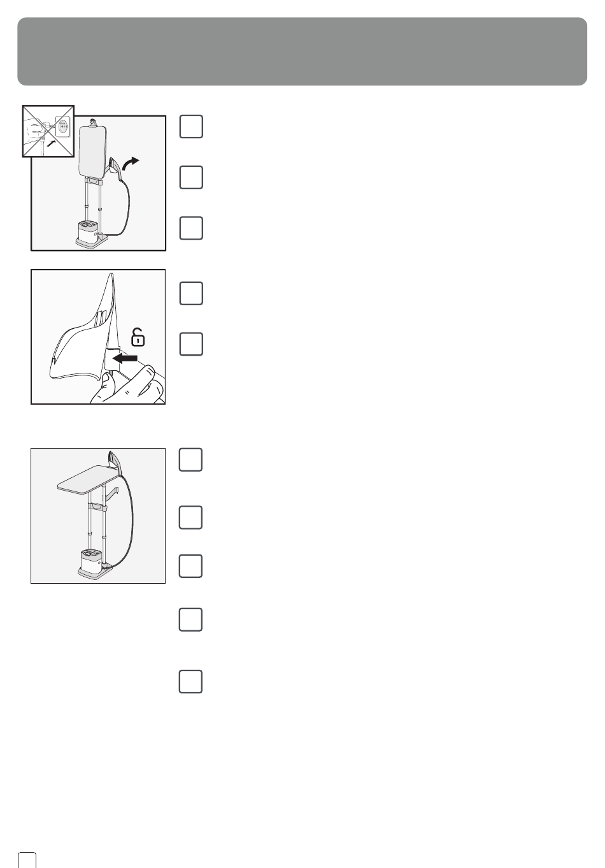The height and width of the screenshot is (868, 605).
Task: Open the horizontal ironing board illustration
Action: point(98,516)
